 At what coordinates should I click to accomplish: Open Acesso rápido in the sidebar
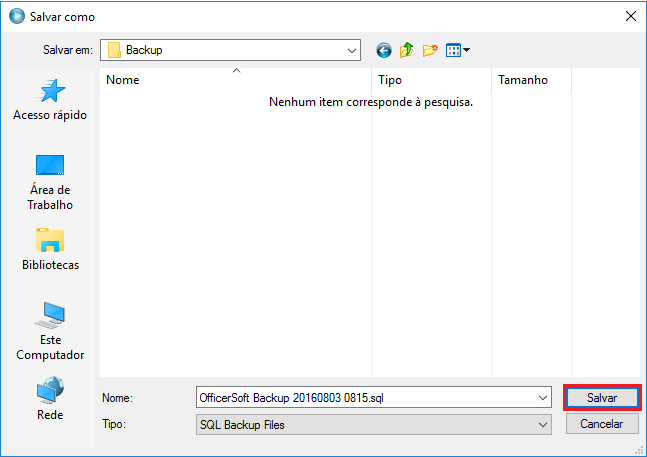pyautogui.click(x=49, y=100)
